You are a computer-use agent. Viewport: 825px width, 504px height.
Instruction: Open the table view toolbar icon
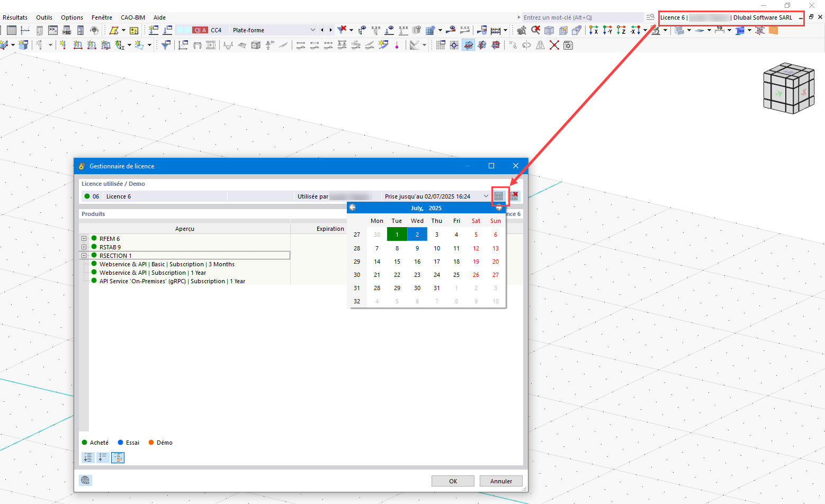[x=12, y=30]
